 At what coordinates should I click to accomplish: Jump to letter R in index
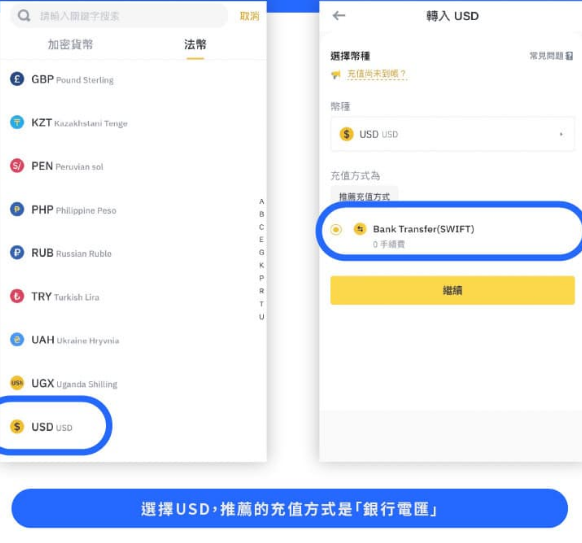click(262, 291)
